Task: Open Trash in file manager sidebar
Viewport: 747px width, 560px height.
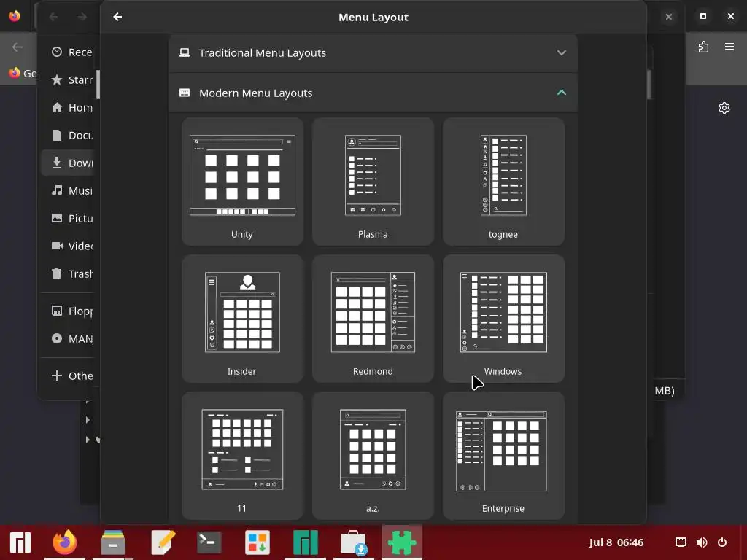Action: [x=71, y=273]
